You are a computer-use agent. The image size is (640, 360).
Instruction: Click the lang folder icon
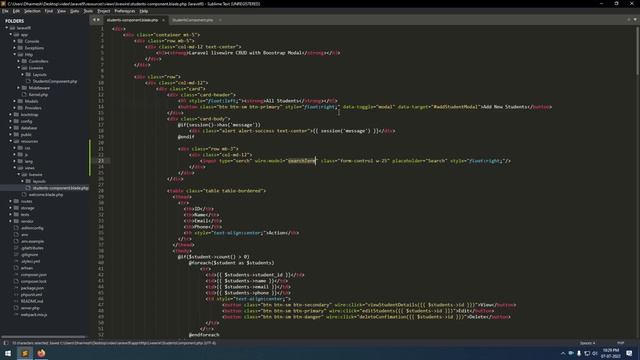(x=20, y=161)
